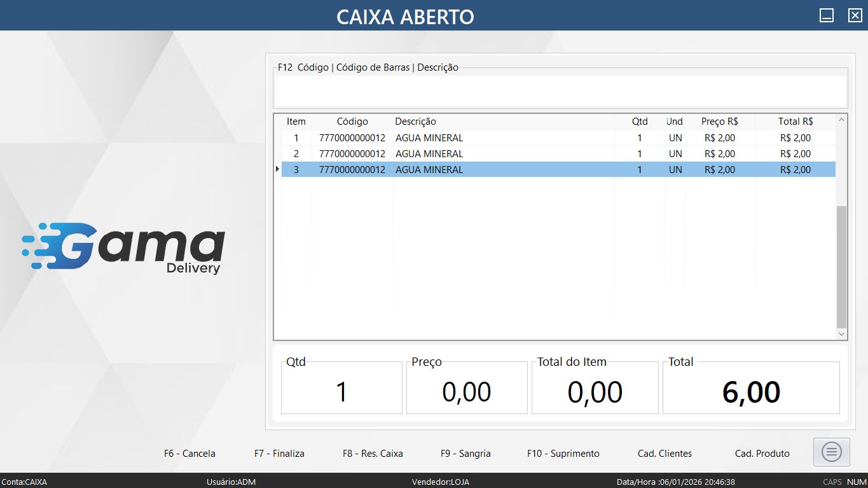Minimize the Caixa Aberto window
Screen dimensions: 868x488
pyautogui.click(x=826, y=16)
